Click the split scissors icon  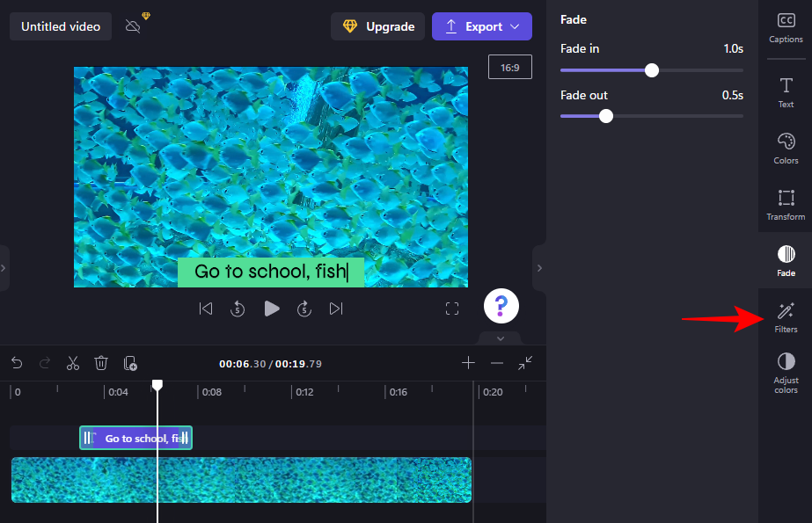click(x=73, y=363)
